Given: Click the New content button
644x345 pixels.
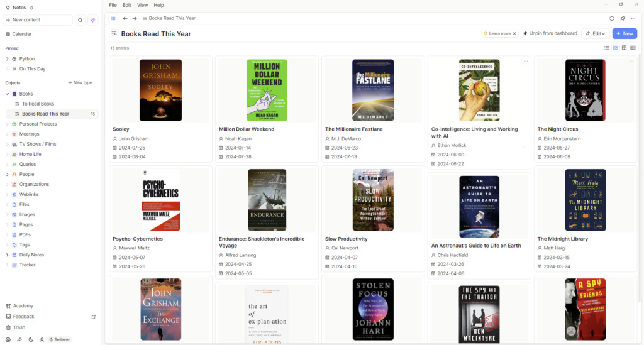Looking at the screenshot, I should [x=38, y=19].
